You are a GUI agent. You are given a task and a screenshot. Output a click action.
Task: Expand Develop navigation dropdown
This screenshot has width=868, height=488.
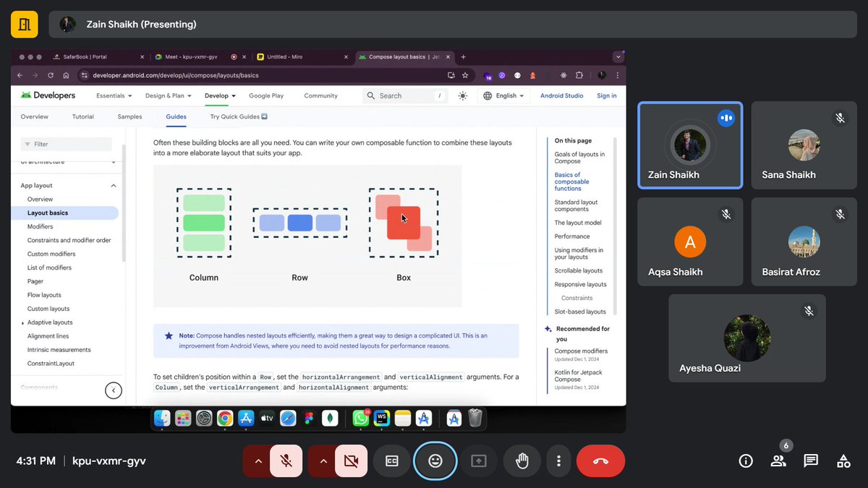click(x=220, y=95)
